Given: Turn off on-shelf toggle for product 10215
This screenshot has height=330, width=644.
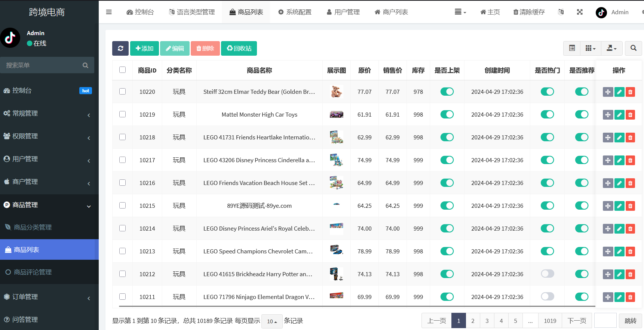Looking at the screenshot, I should [447, 206].
